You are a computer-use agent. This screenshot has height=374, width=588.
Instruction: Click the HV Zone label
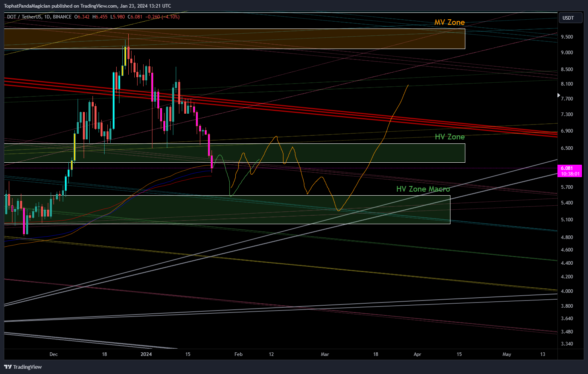(x=450, y=137)
